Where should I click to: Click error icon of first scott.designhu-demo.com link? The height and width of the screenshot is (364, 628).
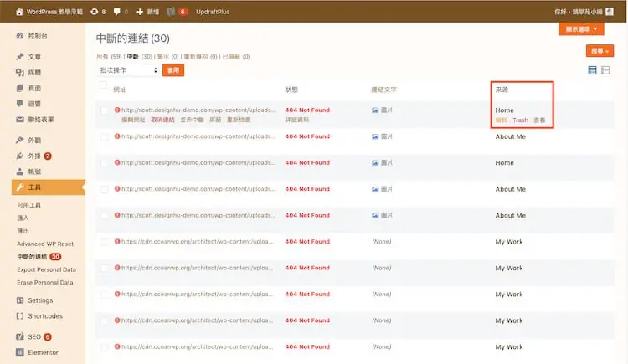tap(117, 110)
